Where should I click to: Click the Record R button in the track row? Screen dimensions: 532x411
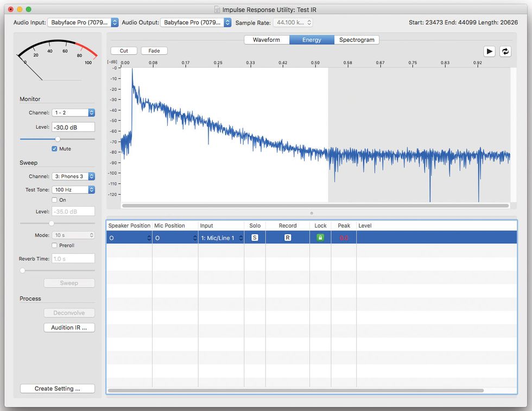(x=288, y=237)
